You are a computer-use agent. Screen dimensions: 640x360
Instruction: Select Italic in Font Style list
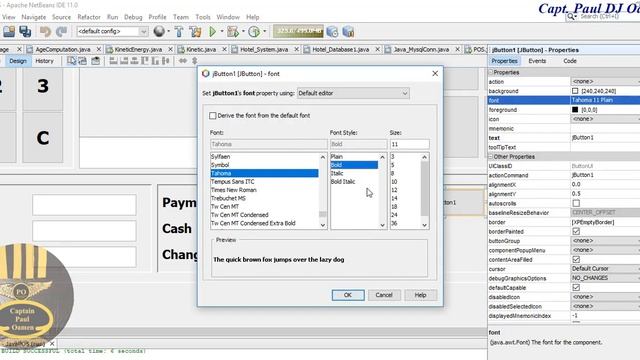[x=337, y=173]
